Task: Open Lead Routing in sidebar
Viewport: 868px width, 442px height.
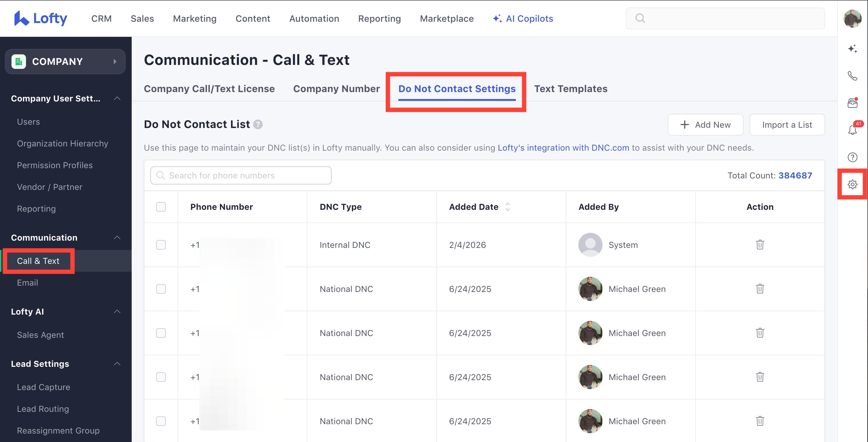Action: (x=43, y=409)
